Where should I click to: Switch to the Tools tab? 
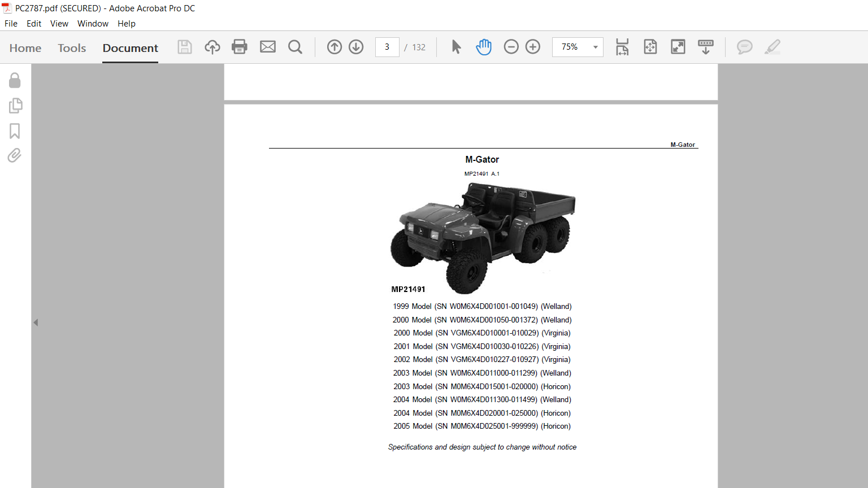(x=72, y=48)
